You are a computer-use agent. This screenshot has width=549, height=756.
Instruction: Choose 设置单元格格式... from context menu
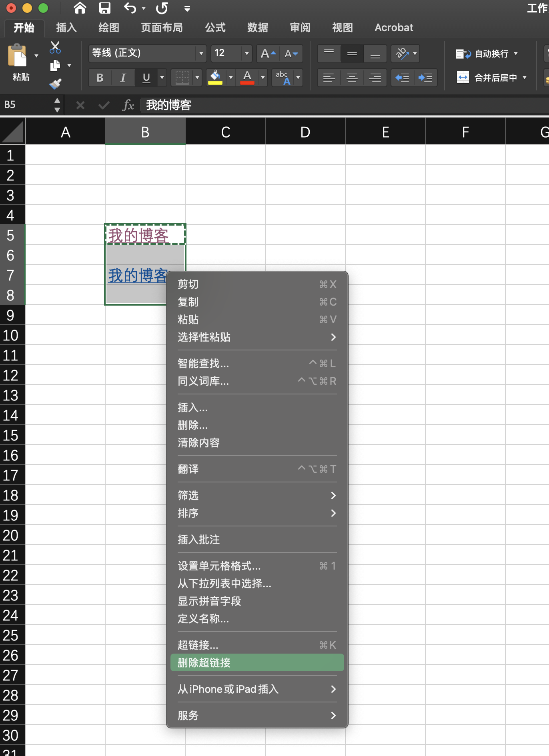tap(257, 566)
